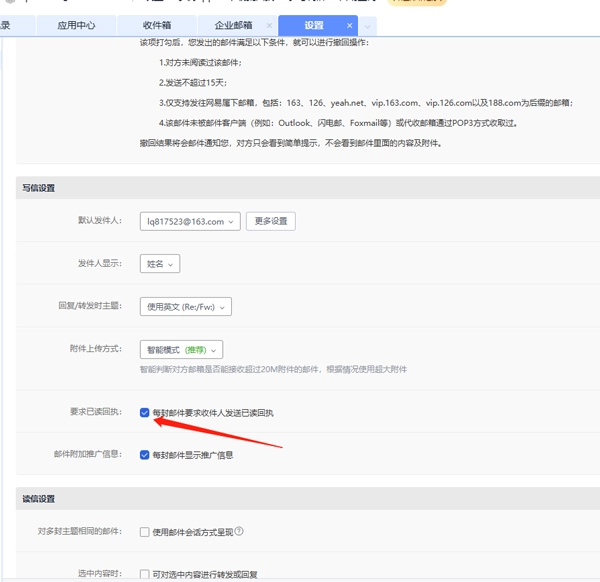The width and height of the screenshot is (600, 582).
Task: Switch to the 应用中心 tab
Action: tap(76, 25)
